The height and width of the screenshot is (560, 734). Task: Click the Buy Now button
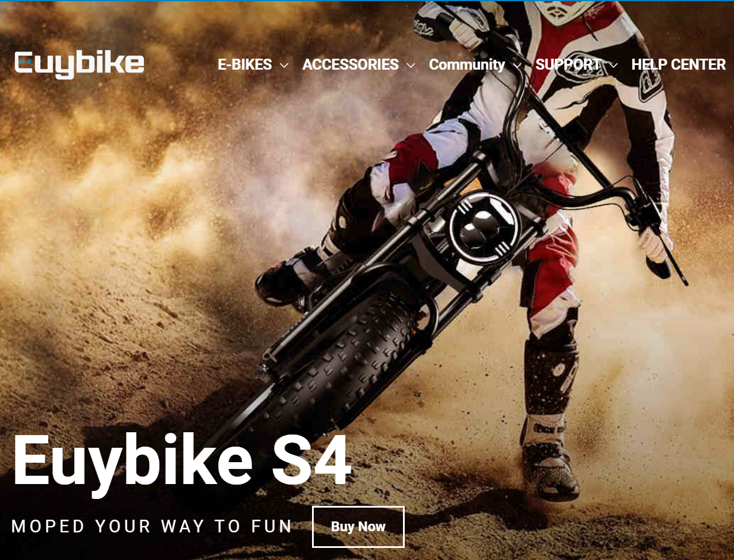click(x=358, y=527)
